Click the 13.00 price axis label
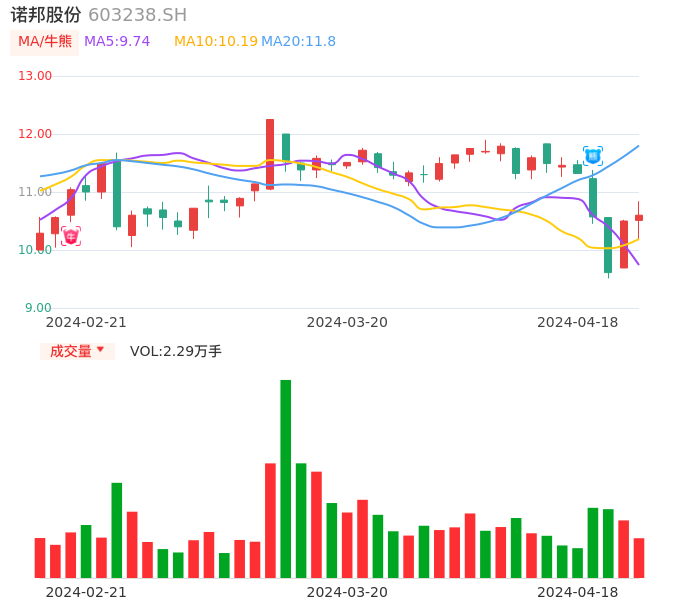Image resolution: width=686 pixels, height=606 pixels. (35, 76)
